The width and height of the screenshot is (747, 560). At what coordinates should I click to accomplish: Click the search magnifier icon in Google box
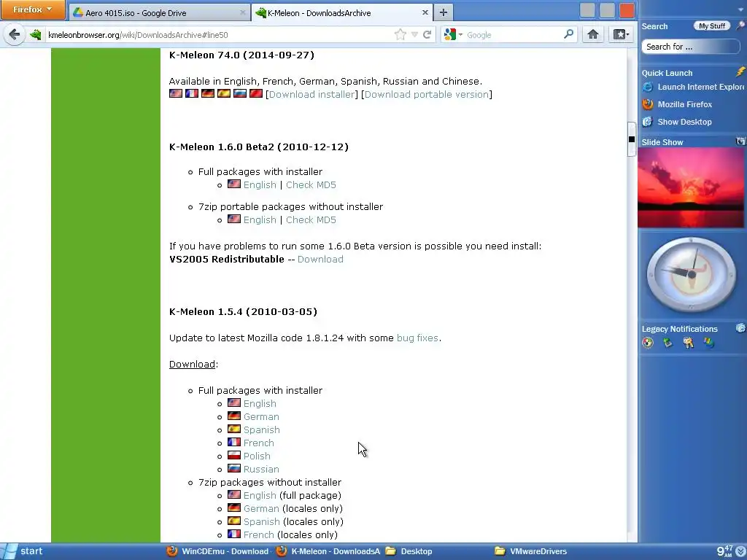coord(568,34)
